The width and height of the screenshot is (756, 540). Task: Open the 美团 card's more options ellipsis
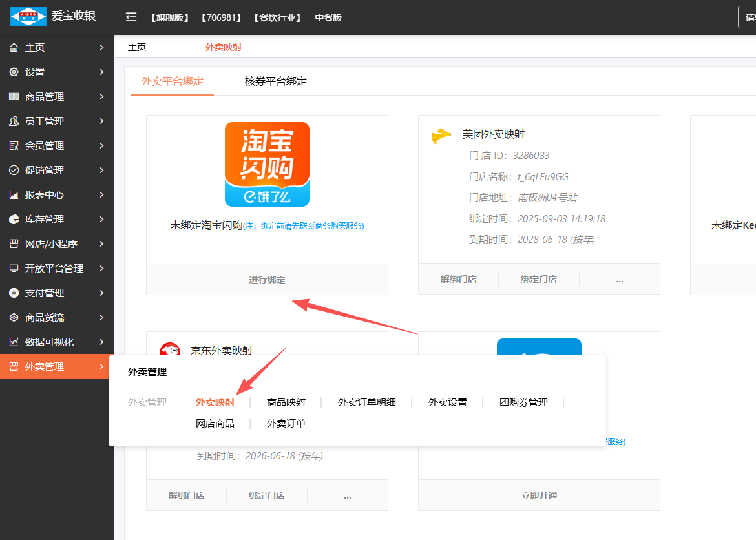[x=619, y=279]
